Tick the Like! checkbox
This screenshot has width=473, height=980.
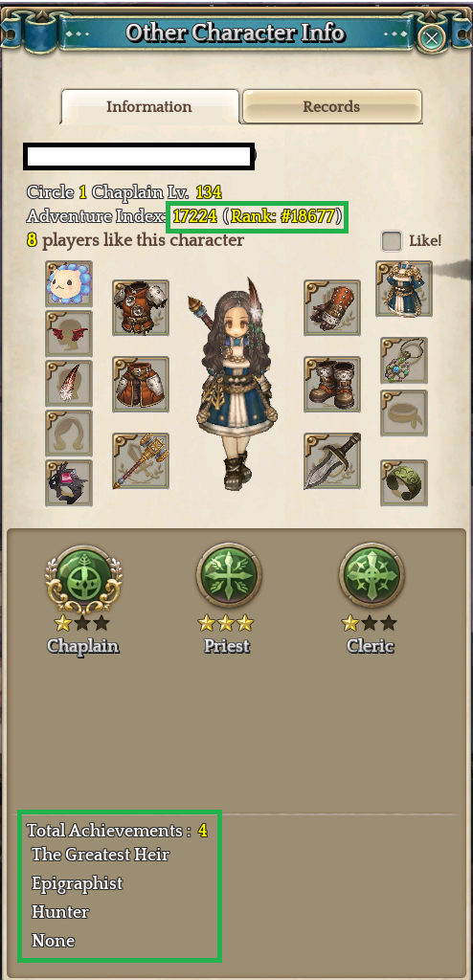pyautogui.click(x=392, y=240)
